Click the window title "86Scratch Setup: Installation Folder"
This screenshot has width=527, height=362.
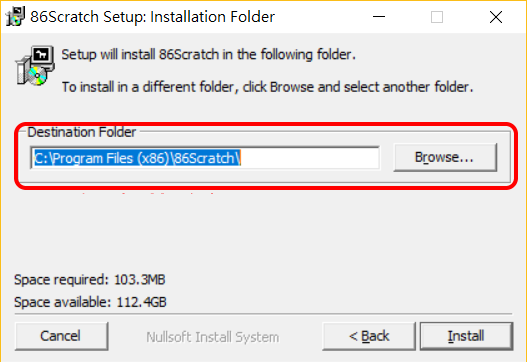coord(152,17)
